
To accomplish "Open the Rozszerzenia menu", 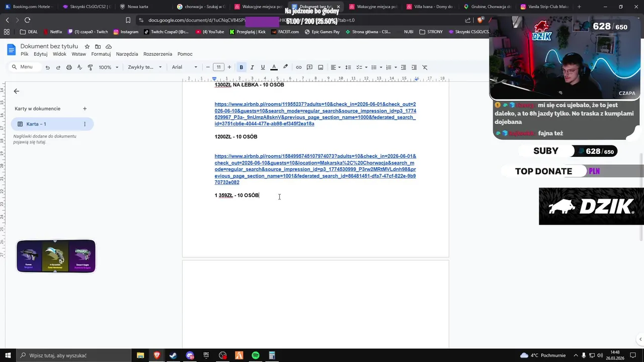I will pyautogui.click(x=157, y=54).
